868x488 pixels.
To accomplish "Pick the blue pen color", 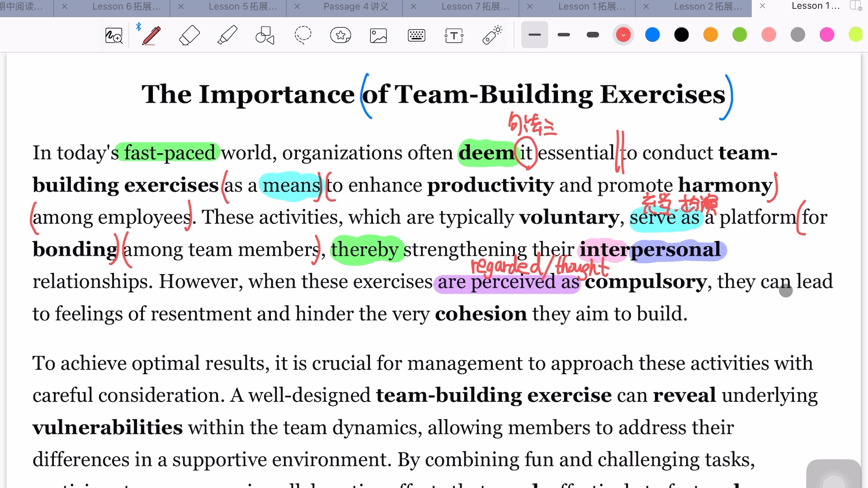I will click(652, 35).
